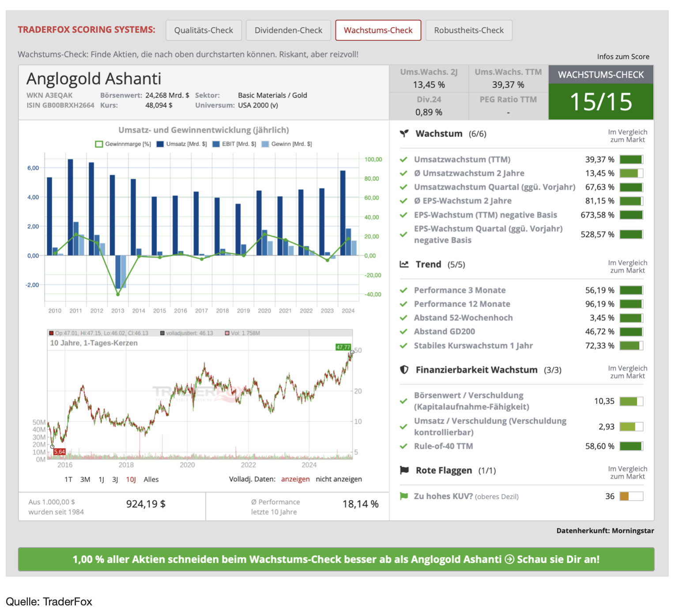Screen dimensions: 686x616
Task: Select the Alles chart timeframe
Action: 151,479
